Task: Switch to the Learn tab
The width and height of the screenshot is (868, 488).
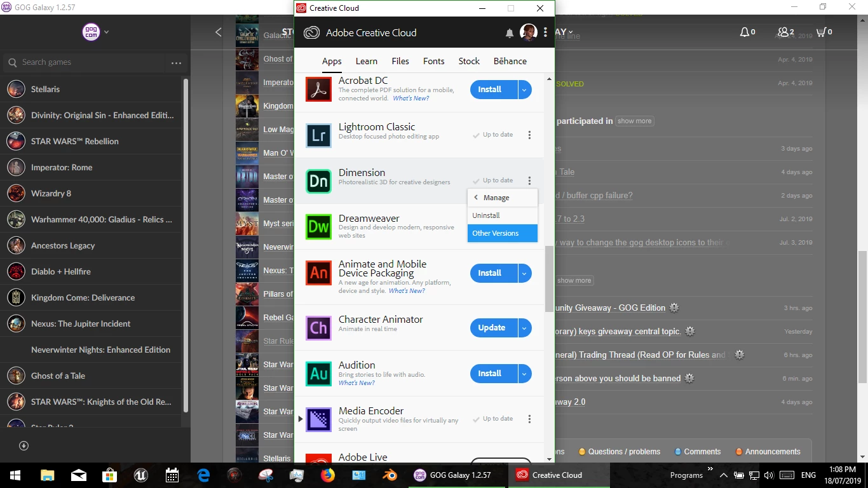Action: click(367, 61)
